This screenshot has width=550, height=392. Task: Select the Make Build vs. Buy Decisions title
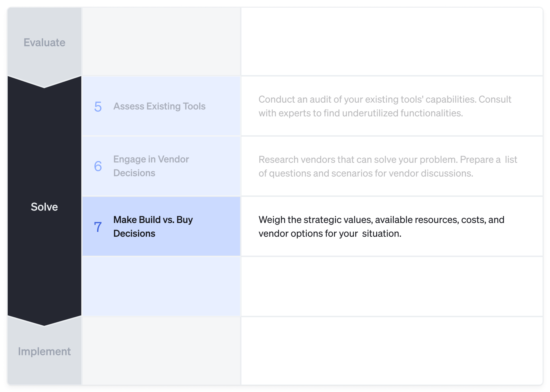(x=153, y=226)
